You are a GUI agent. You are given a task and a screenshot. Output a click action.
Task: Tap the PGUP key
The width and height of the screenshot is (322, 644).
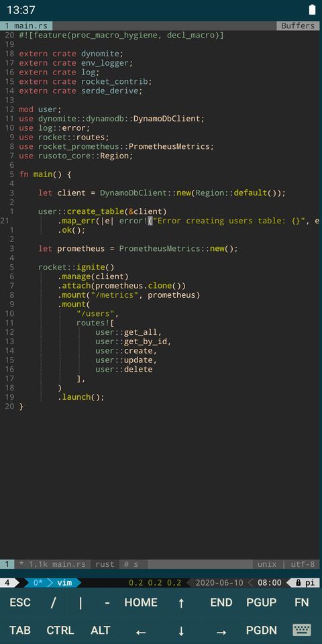(262, 602)
